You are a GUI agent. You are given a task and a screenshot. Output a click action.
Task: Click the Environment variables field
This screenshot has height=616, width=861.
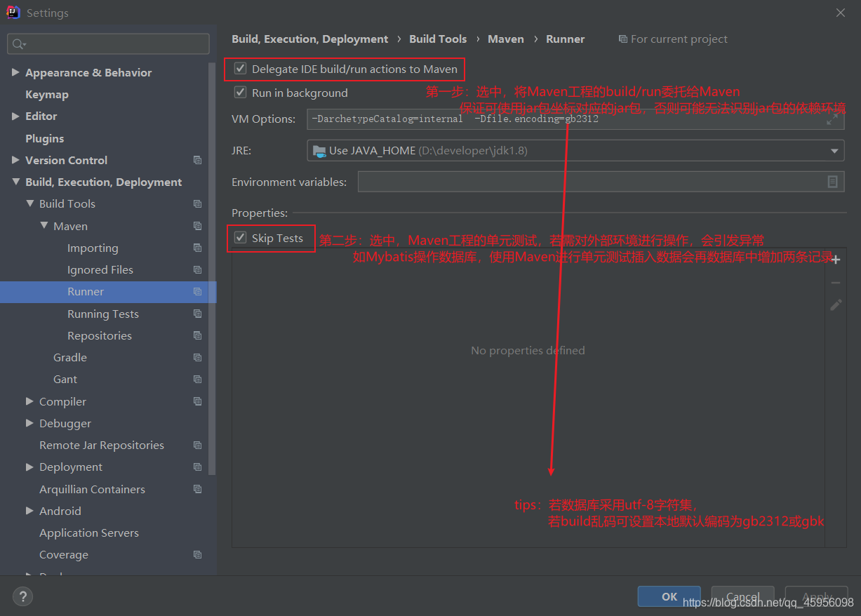(601, 182)
